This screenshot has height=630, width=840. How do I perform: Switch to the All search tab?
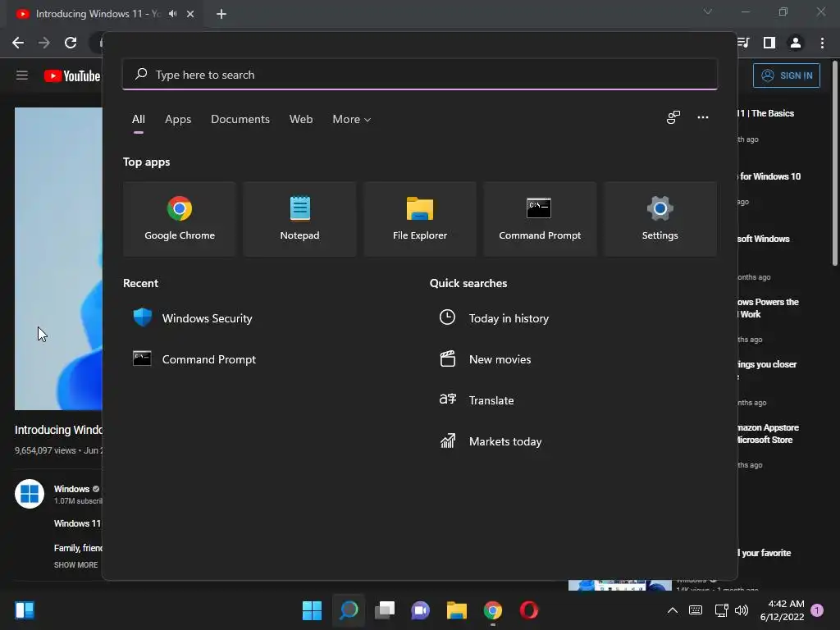pos(138,120)
